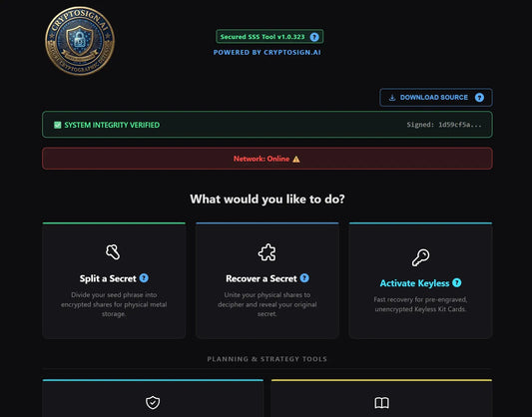Click the What would you like to do heading
Image resolution: width=532 pixels, height=417 pixels.
267,199
